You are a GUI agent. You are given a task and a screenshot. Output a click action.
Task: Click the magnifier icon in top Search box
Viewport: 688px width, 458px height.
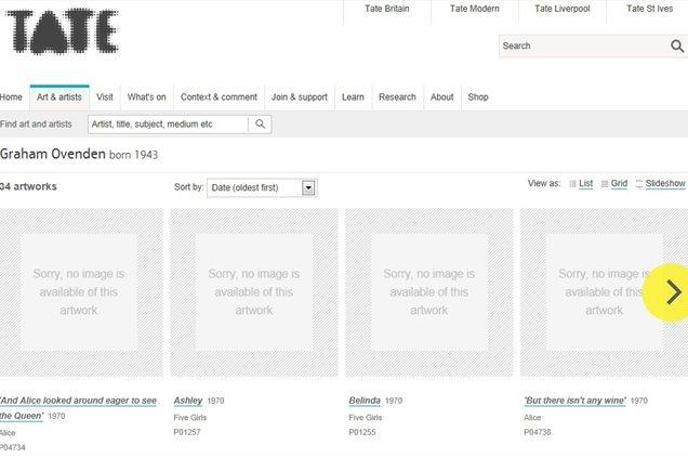click(677, 46)
